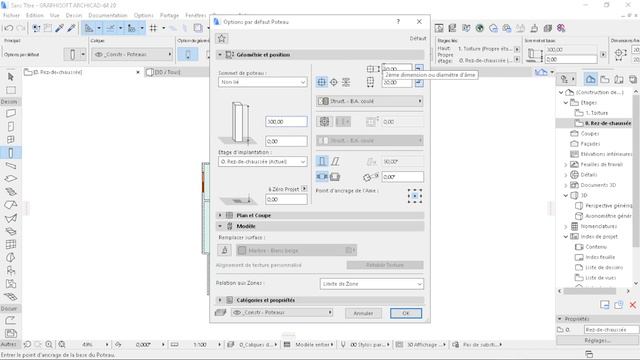The image size is (640, 360).
Task: Open the Fichier menu
Action: point(11,15)
